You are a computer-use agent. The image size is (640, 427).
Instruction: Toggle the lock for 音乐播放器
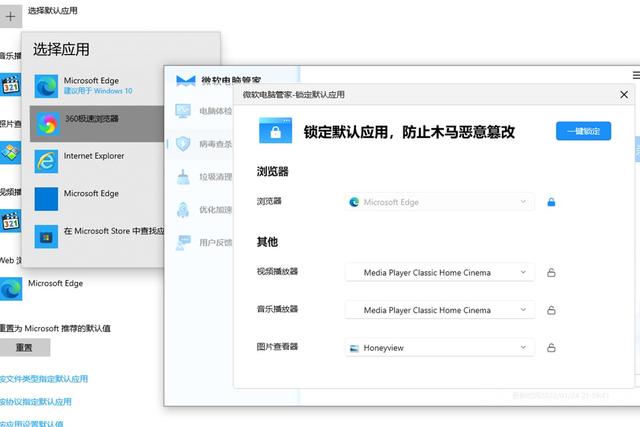tap(551, 310)
